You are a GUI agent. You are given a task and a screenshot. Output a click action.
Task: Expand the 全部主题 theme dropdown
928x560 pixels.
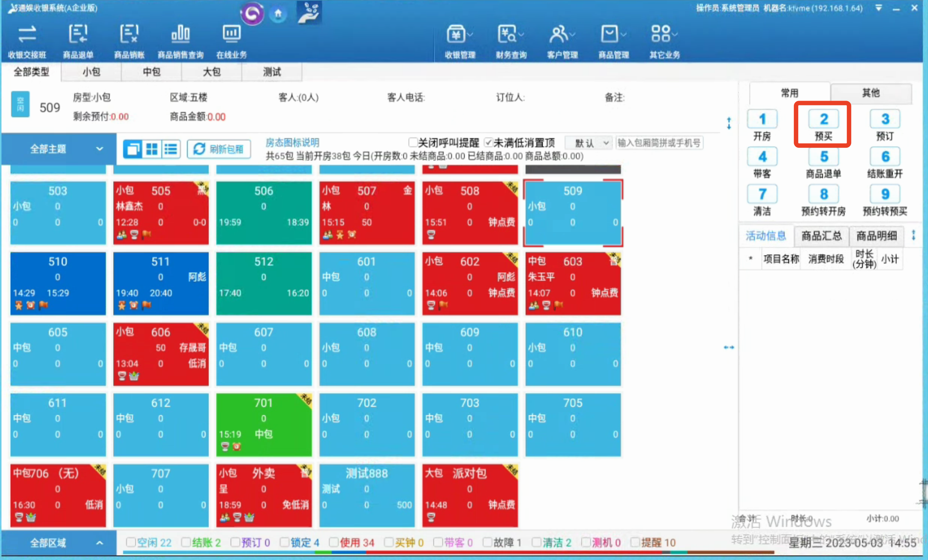[59, 149]
